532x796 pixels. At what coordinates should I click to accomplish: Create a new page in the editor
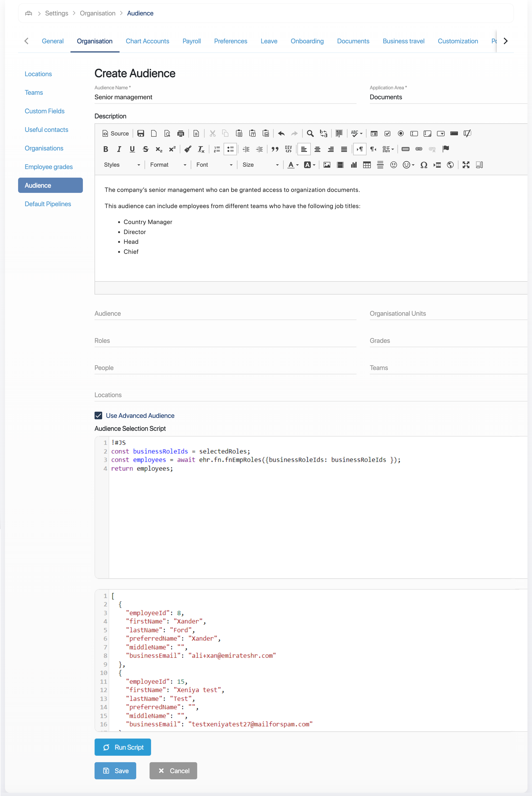point(154,133)
